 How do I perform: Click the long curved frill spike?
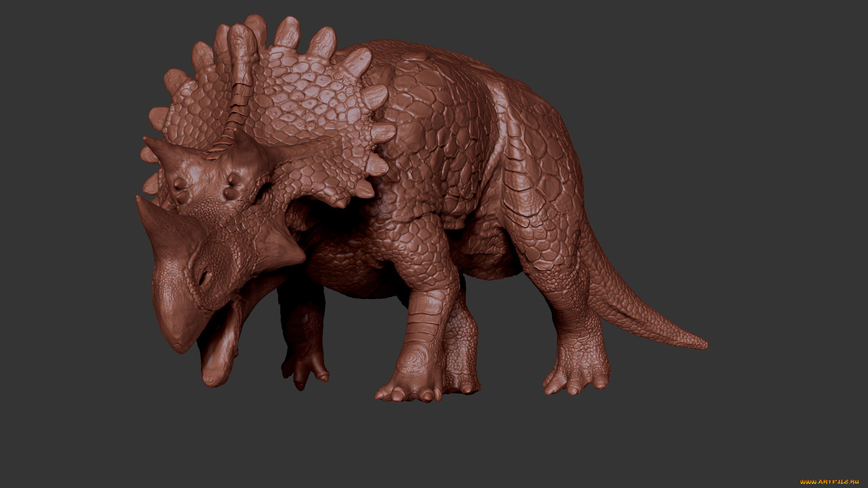(242, 72)
